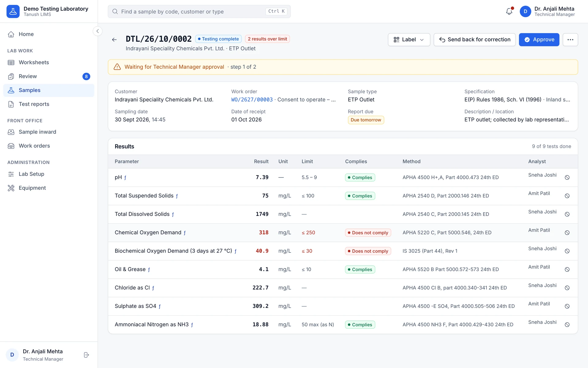This screenshot has height=368, width=588.
Task: Click the formula icon beside pH
Action: [125, 178]
